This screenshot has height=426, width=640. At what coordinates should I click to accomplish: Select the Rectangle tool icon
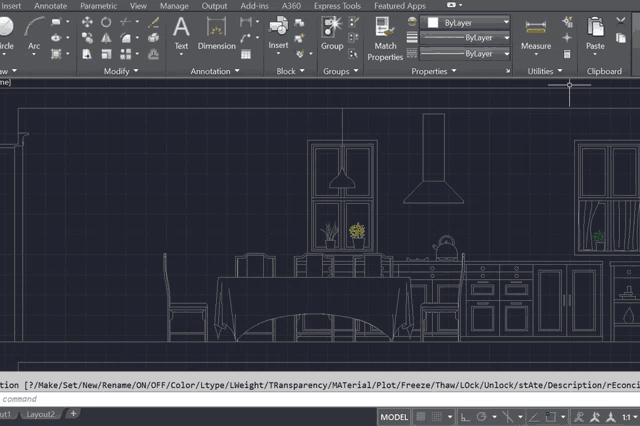pos(56,22)
